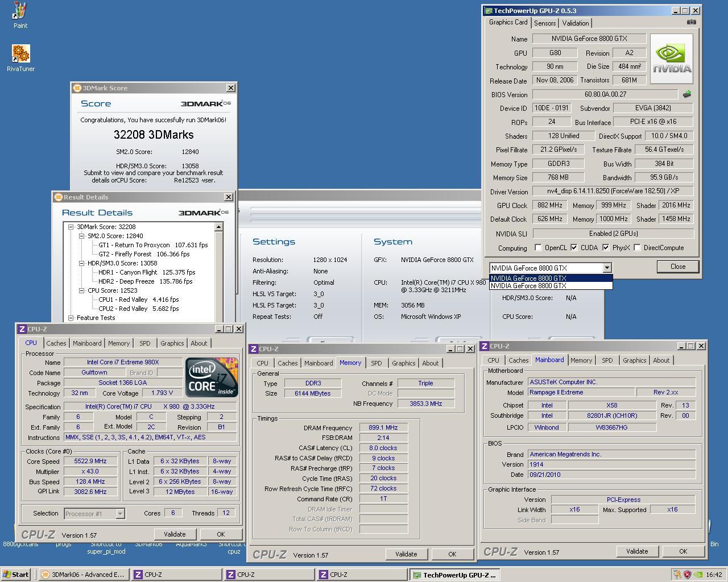The image size is (728, 582).
Task: Collapse the CPU Score: 12523 node
Action: click(82, 290)
